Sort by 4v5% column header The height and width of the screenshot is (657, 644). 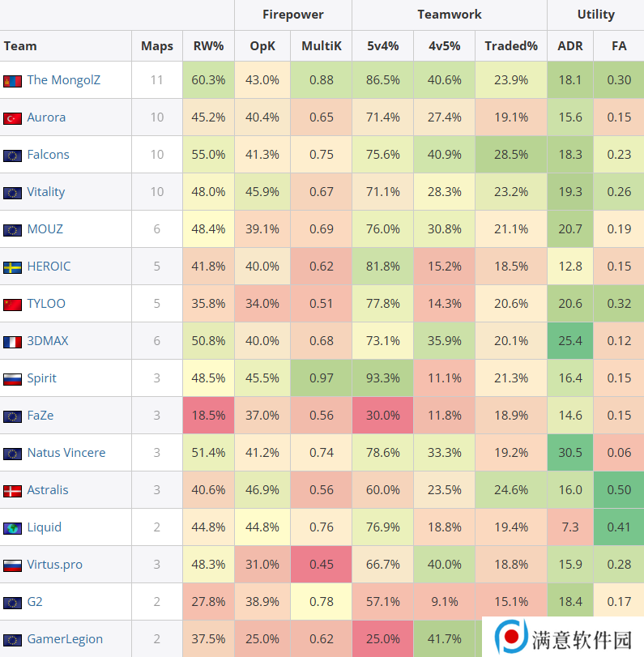coord(445,46)
